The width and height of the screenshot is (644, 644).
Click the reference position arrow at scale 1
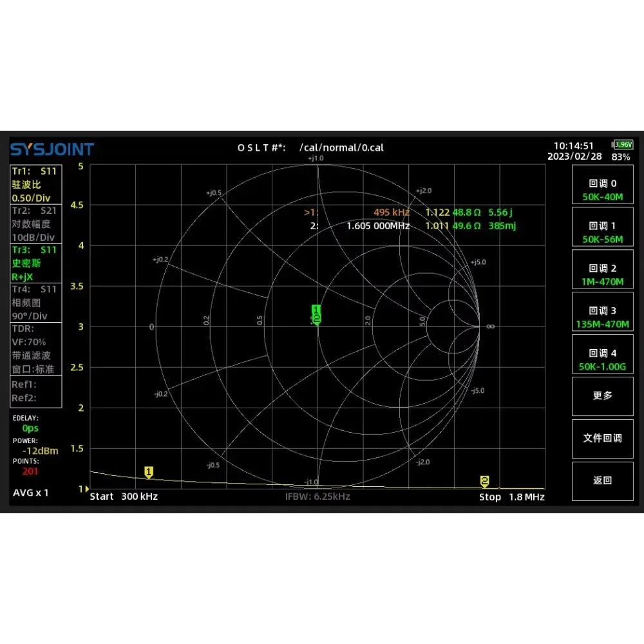[87, 489]
